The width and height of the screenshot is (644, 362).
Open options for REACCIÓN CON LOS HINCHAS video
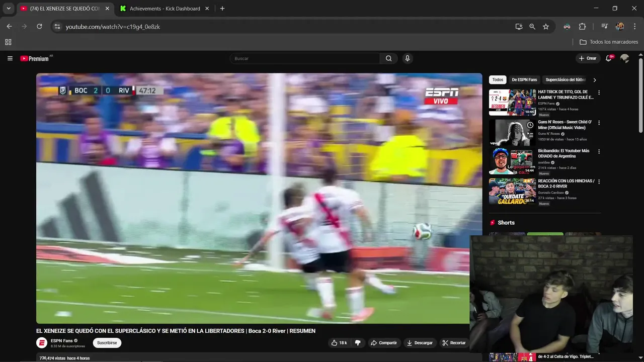599,182
